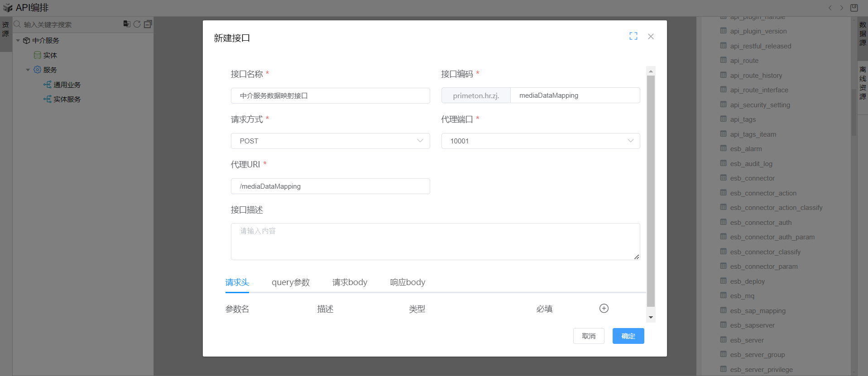Click the dialog's vertical scrollbar down arrow
868x376 pixels.
pos(651,317)
